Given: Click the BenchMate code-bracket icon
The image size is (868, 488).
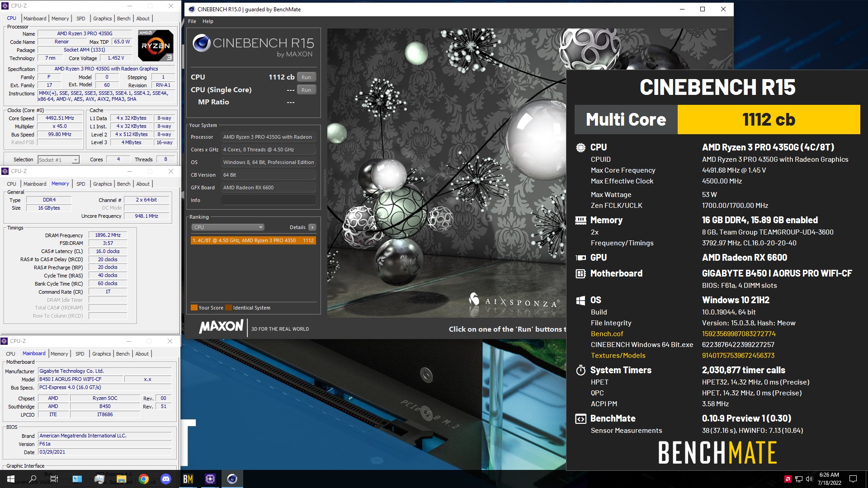Looking at the screenshot, I should (580, 418).
